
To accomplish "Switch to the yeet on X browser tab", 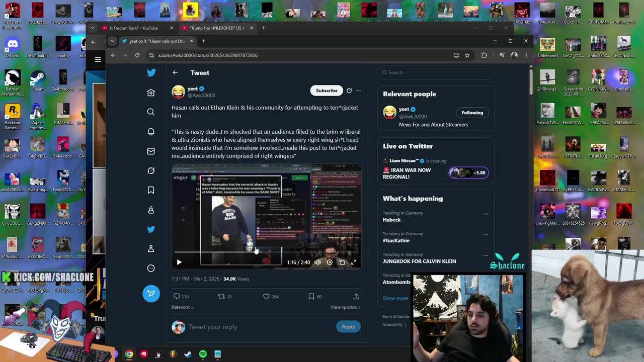I will 157,41.
